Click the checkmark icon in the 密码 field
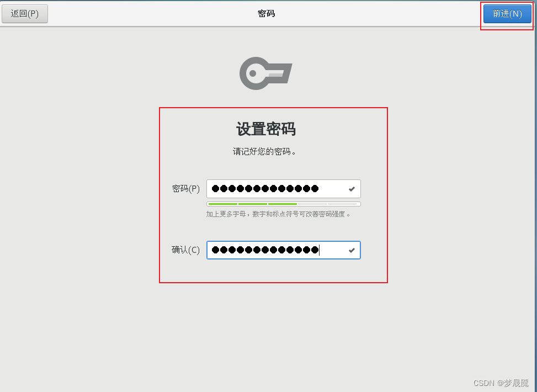This screenshot has height=392, width=537. 352,189
